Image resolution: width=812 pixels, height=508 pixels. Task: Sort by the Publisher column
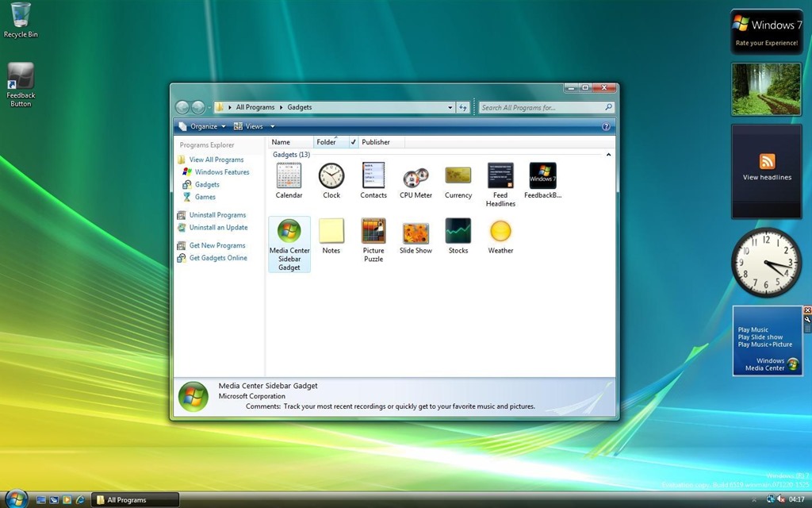381,142
